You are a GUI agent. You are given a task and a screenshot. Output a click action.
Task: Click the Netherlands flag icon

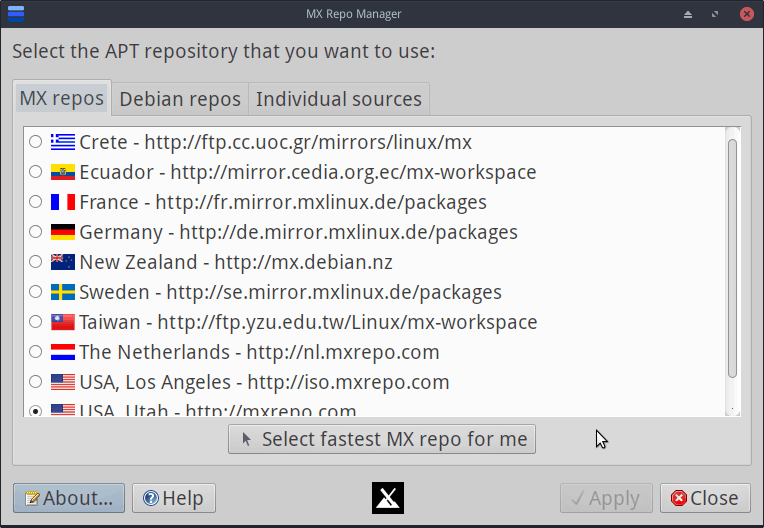pyautogui.click(x=63, y=352)
